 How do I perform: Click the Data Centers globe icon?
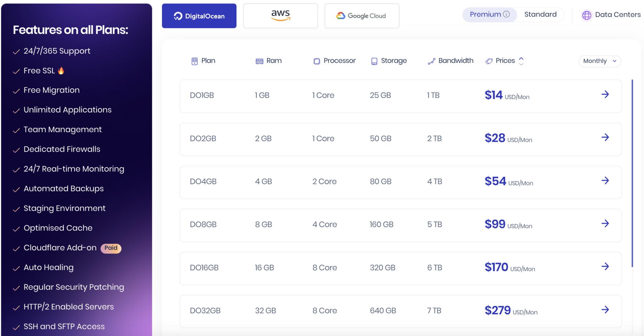click(x=587, y=15)
